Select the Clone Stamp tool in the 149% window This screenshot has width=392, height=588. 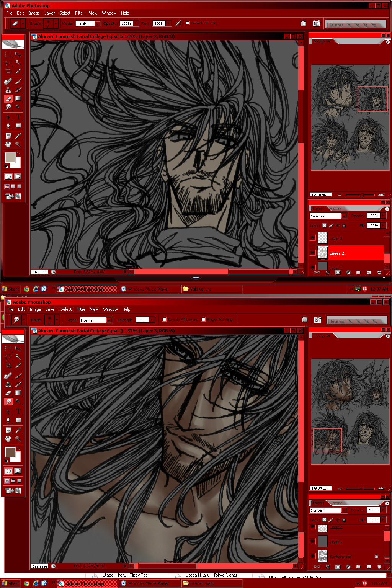(8, 90)
